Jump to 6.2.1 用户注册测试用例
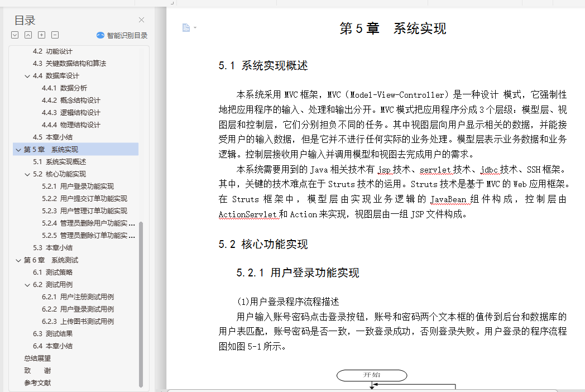This screenshot has width=585, height=392. pos(78,297)
